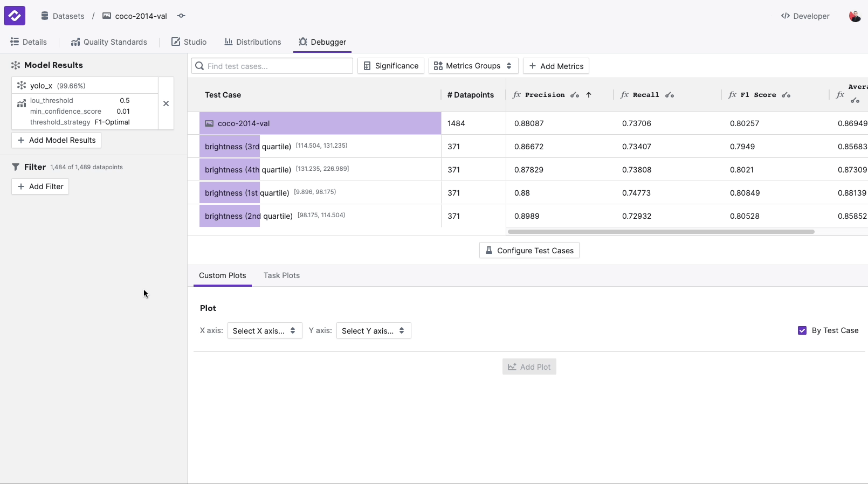The width and height of the screenshot is (868, 484).
Task: Click the app logo in top-left corner
Action: coord(15,16)
